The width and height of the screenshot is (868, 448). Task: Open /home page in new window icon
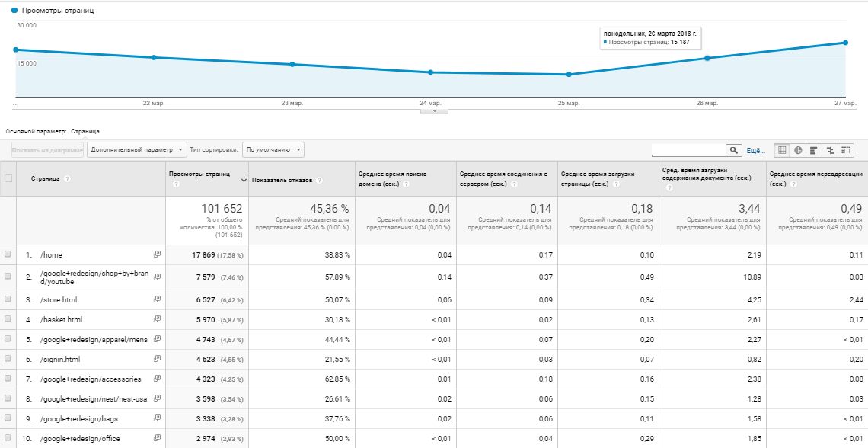click(x=157, y=254)
